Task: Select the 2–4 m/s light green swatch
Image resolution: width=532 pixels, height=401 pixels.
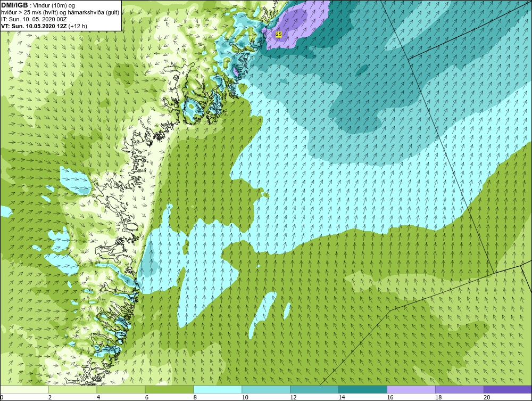Action: (x=72, y=389)
